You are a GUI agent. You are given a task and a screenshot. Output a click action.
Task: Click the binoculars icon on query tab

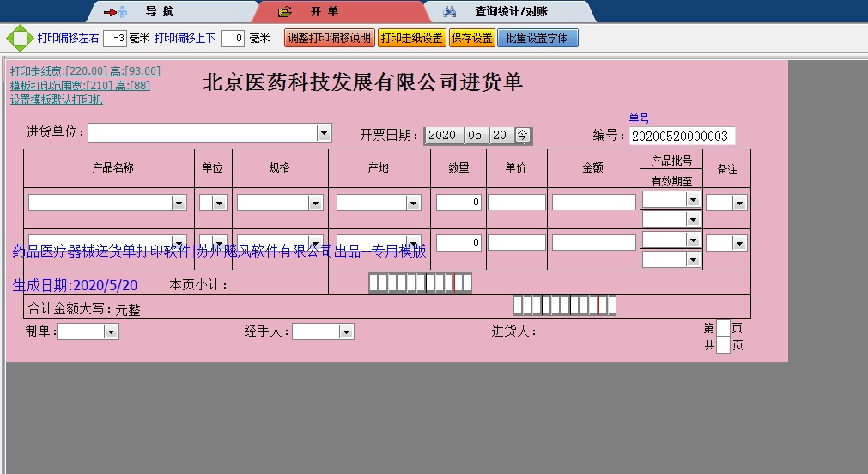tap(449, 12)
